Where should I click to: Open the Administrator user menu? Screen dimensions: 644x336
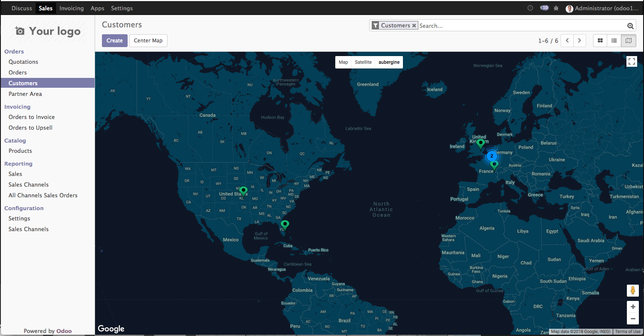(x=604, y=9)
